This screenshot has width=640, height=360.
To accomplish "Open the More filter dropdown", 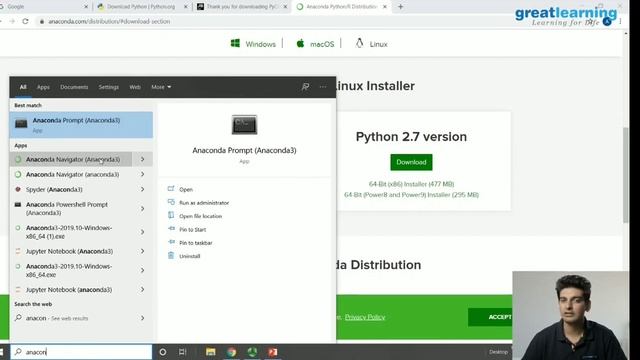I will (161, 87).
